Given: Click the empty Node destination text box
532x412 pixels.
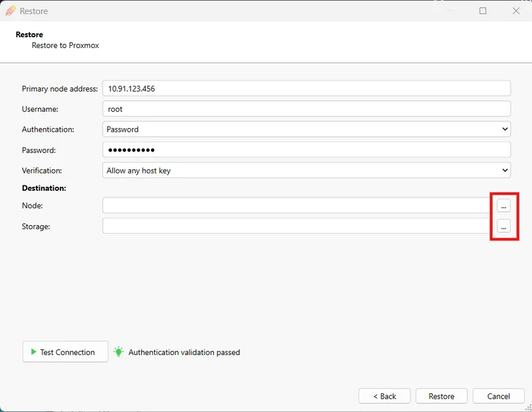Looking at the screenshot, I should point(296,205).
